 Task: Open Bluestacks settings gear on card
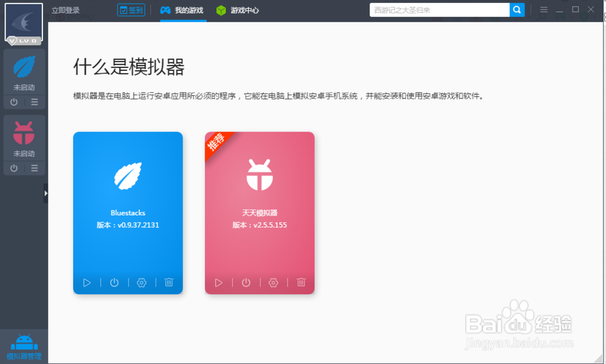pyautogui.click(x=142, y=283)
